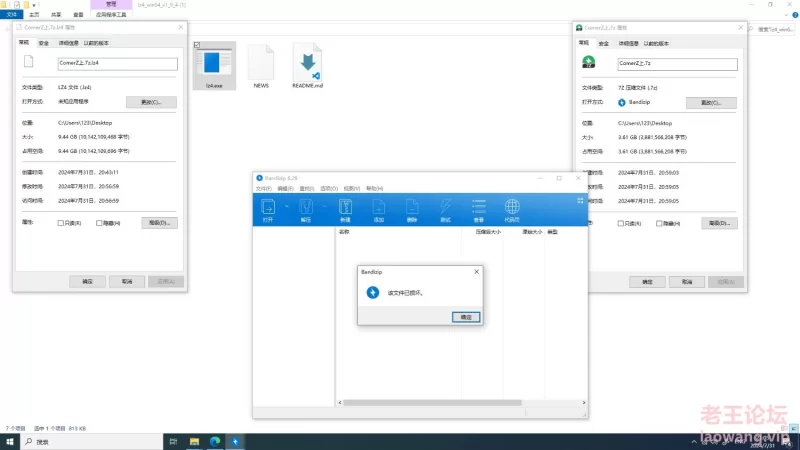Open the 编辑(E) menu in Bandizip
800x450 pixels.
pos(286,189)
